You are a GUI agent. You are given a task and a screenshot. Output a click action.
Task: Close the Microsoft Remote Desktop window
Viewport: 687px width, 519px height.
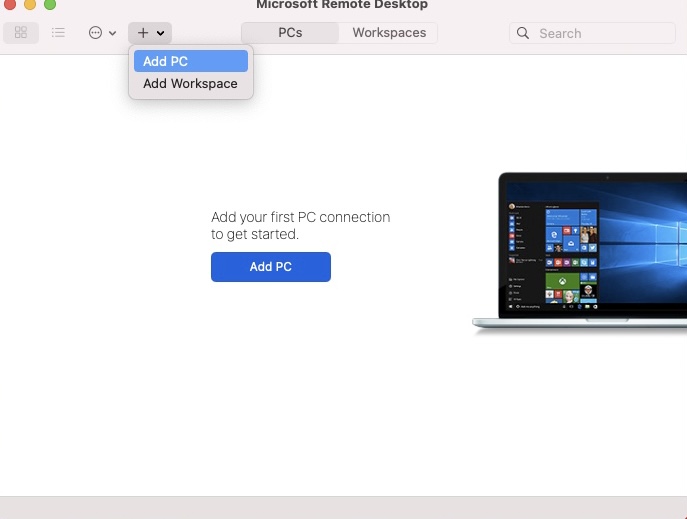click(10, 4)
